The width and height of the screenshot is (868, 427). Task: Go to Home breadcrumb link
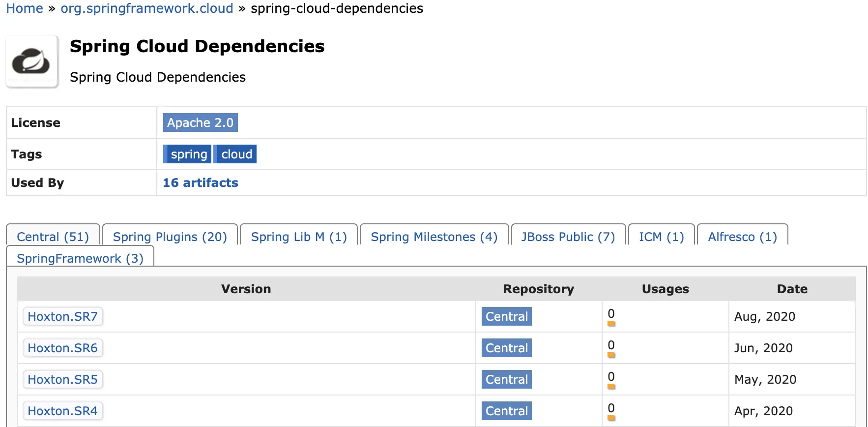click(25, 8)
